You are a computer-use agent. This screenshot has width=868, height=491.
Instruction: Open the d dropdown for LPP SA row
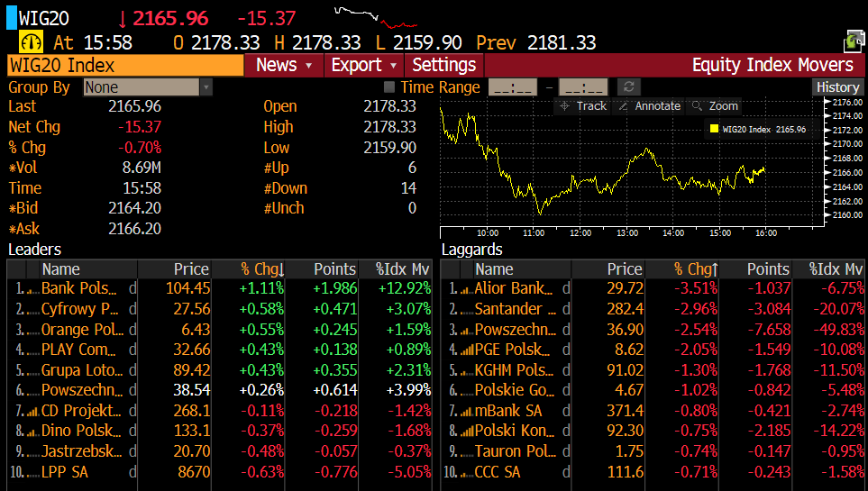click(x=132, y=473)
